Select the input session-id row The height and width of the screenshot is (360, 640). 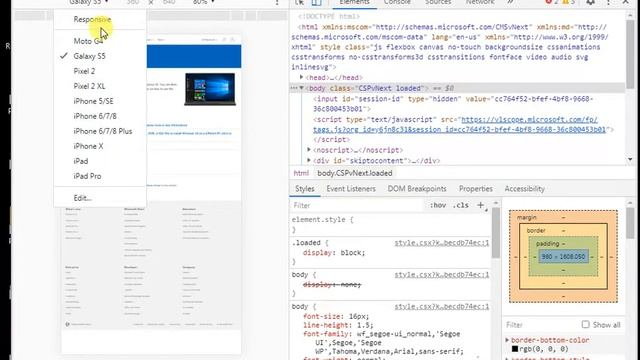[x=453, y=104]
